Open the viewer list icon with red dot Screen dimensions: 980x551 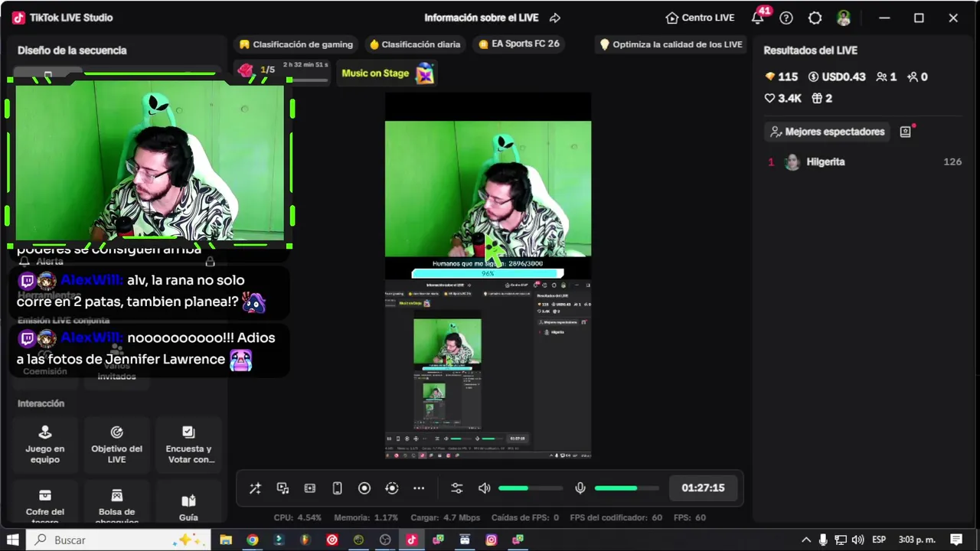pos(906,132)
